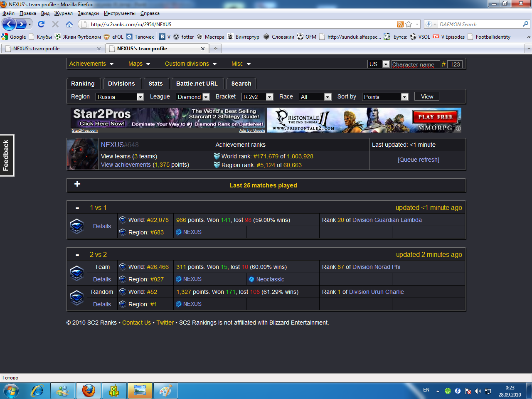Open Google bookmark in bookmarks bar
Viewport: 532px width, 399px height.
(14, 37)
